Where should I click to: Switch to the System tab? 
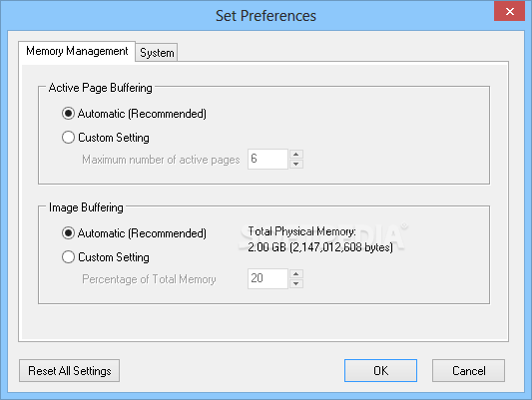coord(157,53)
